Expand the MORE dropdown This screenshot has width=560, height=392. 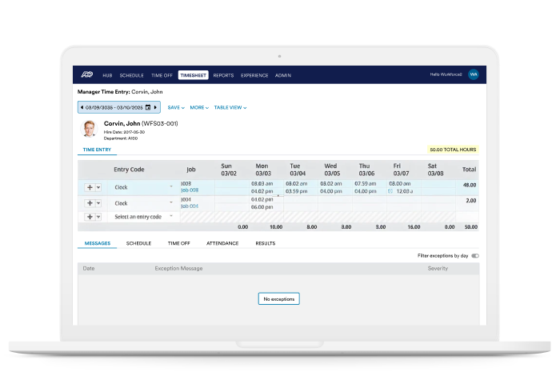pyautogui.click(x=198, y=107)
